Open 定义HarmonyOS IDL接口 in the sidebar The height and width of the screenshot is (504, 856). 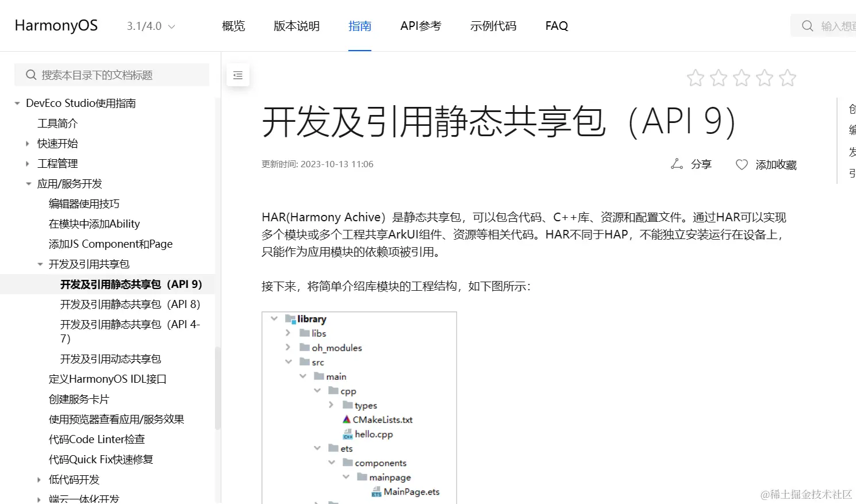tap(108, 379)
